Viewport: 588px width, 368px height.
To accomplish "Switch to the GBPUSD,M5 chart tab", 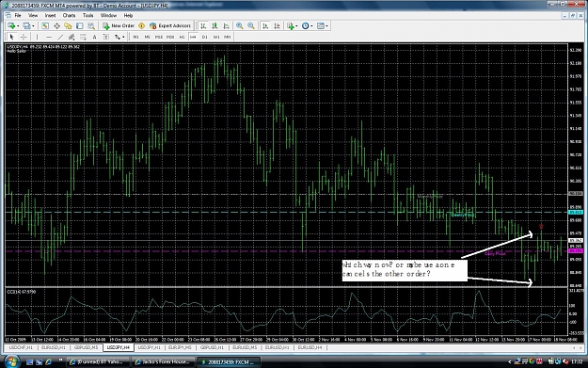I will point(87,347).
